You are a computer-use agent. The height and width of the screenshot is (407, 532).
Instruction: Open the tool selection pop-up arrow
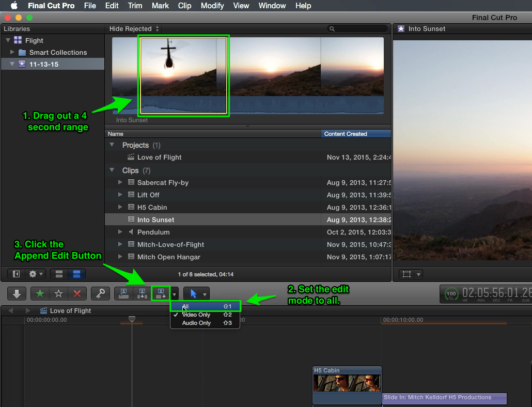pos(205,294)
